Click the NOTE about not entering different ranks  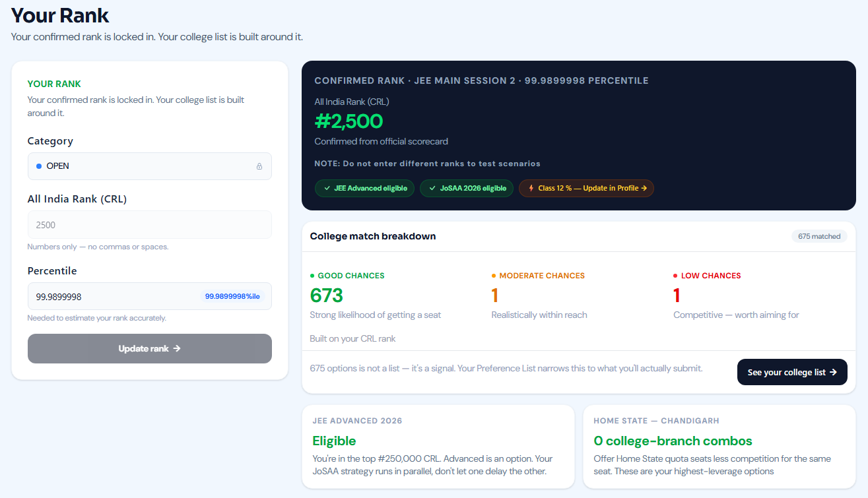coord(427,164)
